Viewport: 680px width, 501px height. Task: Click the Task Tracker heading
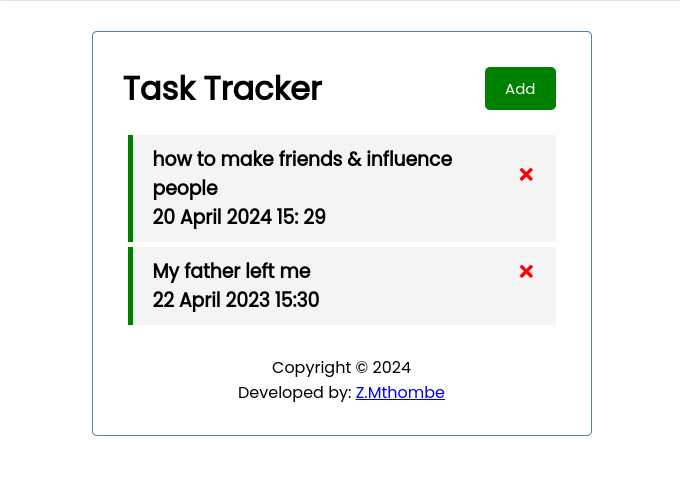coord(223,88)
